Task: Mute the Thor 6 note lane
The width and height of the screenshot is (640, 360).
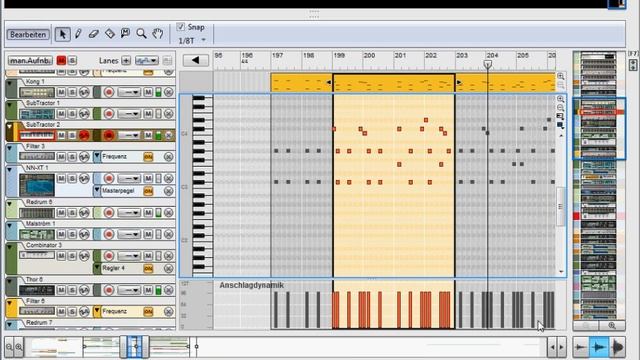Action: point(148,290)
